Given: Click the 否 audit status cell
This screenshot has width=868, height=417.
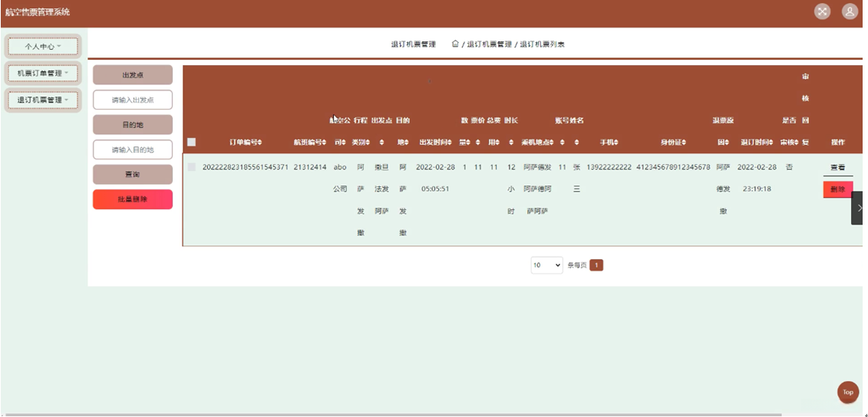Looking at the screenshot, I should (x=789, y=167).
